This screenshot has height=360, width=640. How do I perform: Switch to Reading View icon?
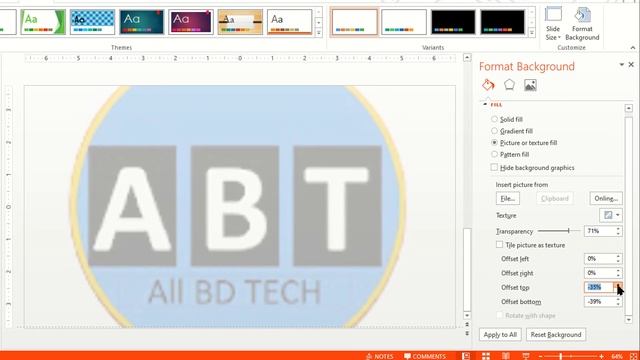click(x=506, y=356)
